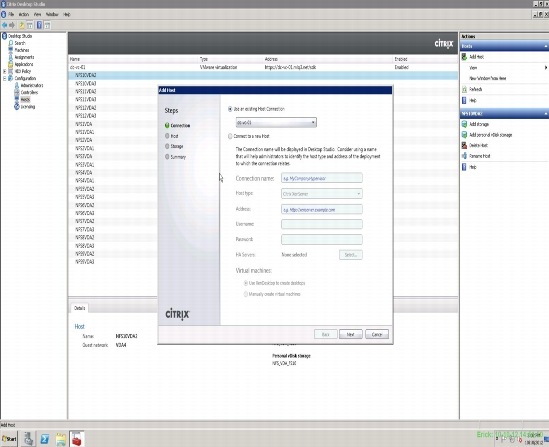Click the Address input field

tap(321, 209)
